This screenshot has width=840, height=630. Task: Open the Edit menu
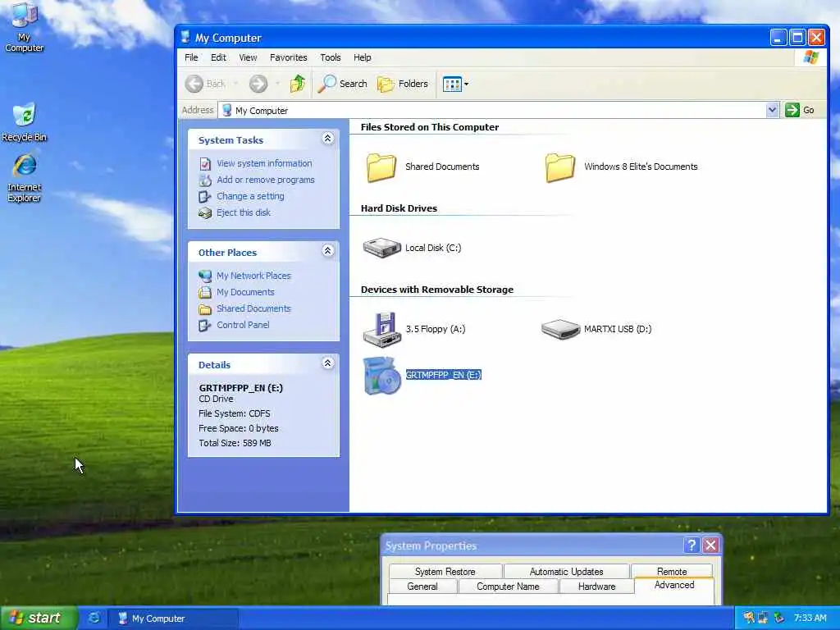point(218,57)
